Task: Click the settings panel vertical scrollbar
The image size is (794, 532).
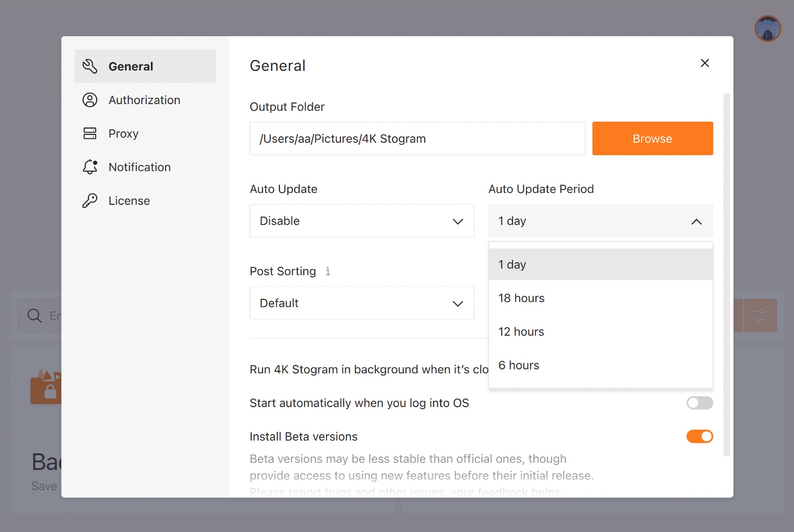Action: pyautogui.click(x=727, y=273)
